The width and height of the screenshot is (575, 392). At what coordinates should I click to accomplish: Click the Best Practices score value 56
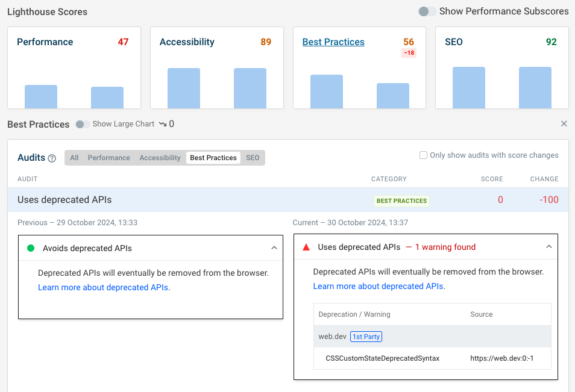click(409, 42)
